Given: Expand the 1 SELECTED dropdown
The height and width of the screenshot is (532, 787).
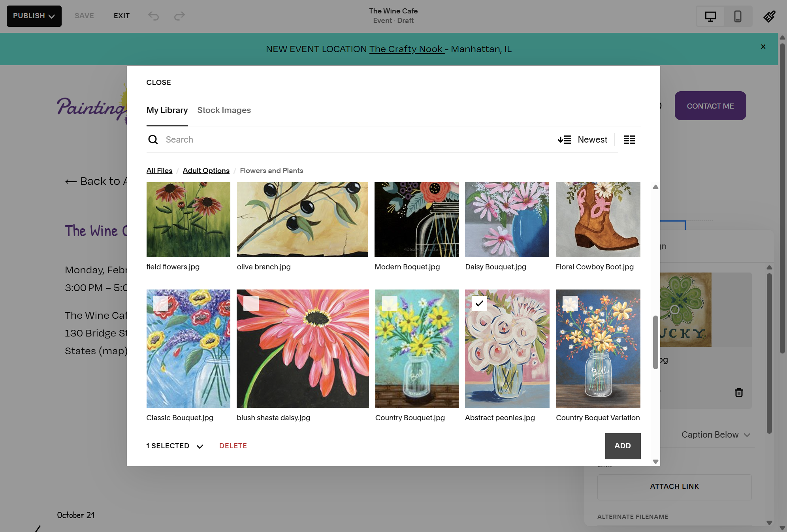Looking at the screenshot, I should pyautogui.click(x=175, y=446).
